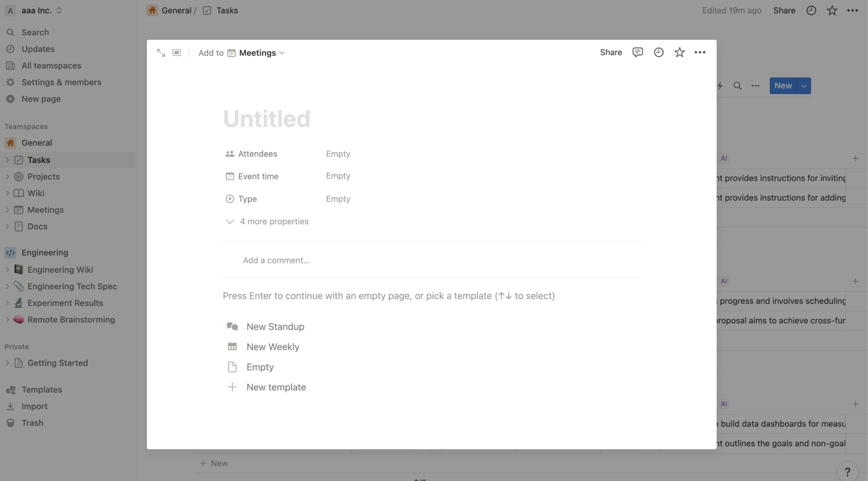Open the page options ellipsis menu
The height and width of the screenshot is (481, 868).
[700, 52]
